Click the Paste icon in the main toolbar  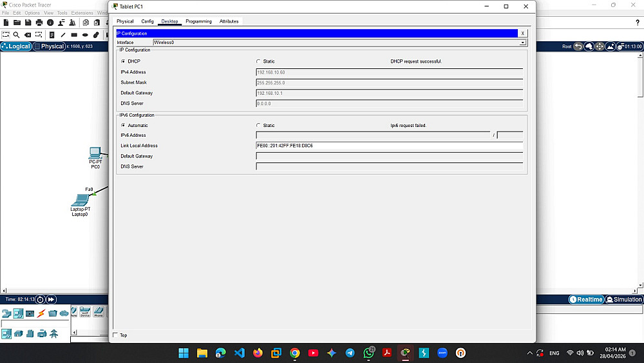pyautogui.click(x=97, y=23)
